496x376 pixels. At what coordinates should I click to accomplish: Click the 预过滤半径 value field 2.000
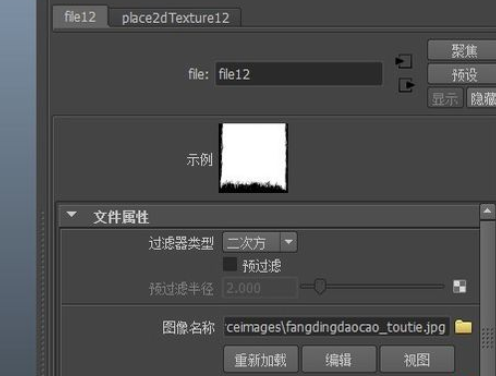[260, 288]
